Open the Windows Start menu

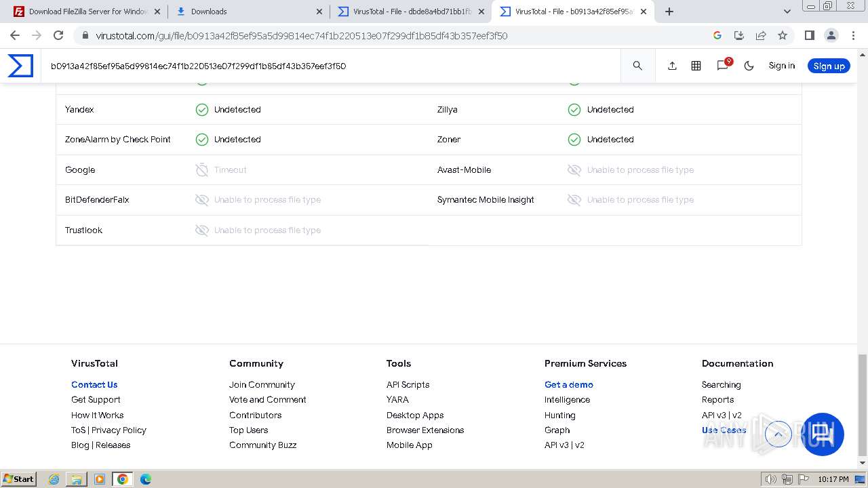[18, 479]
